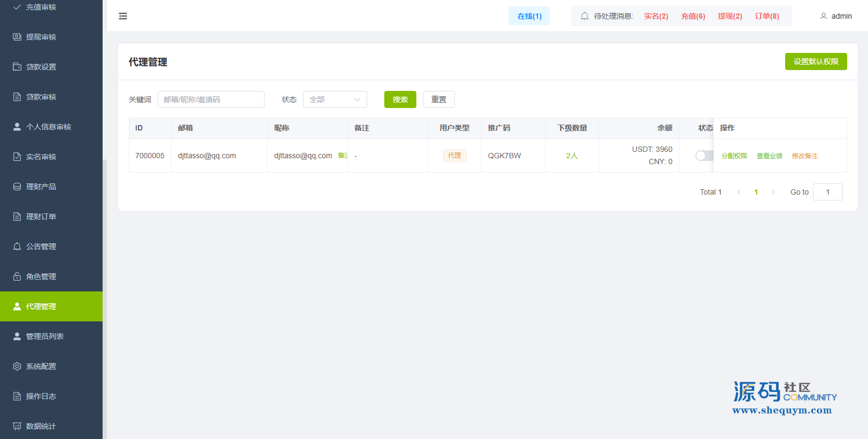Click the 充值(6) pending message link
868x439 pixels.
[x=693, y=16]
